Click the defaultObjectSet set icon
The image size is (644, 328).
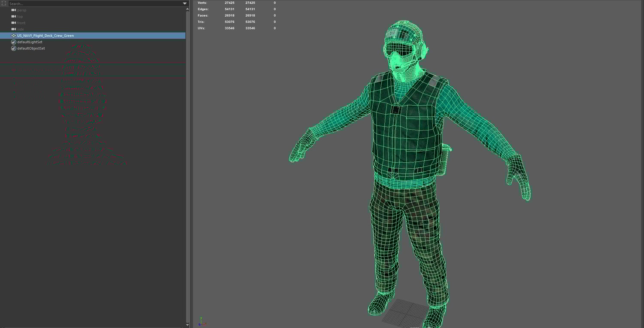click(x=14, y=49)
